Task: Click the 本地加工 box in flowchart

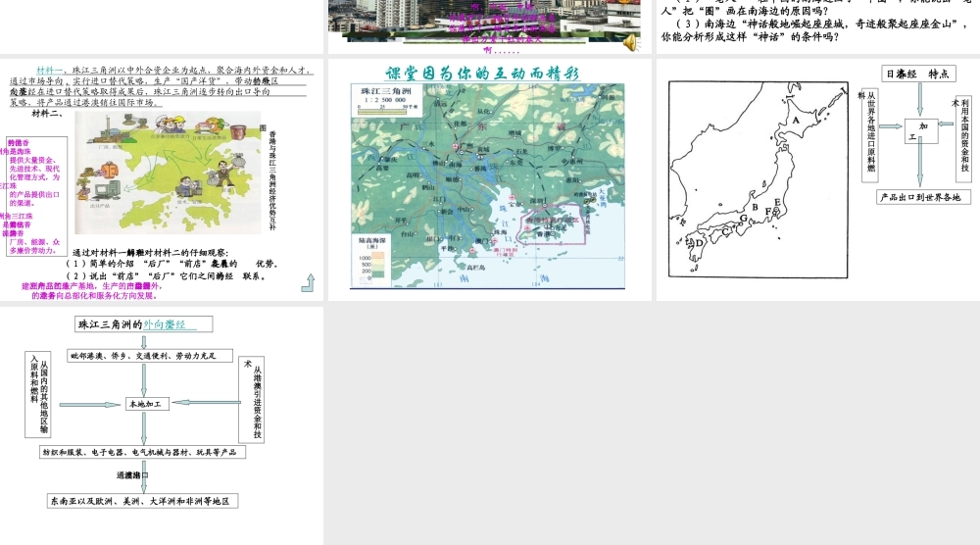Action: (x=145, y=404)
